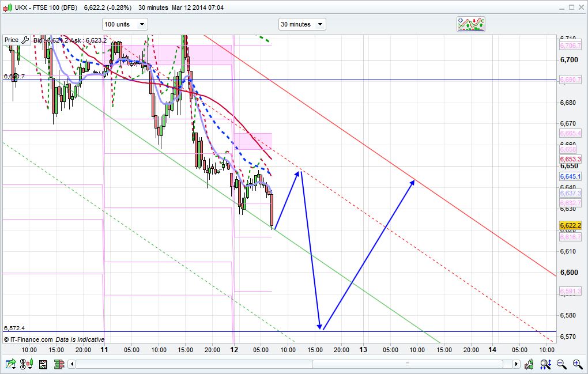This screenshot has height=374, width=588.
Task: Click the chart export icon in bottom-left
Action: 10,364
